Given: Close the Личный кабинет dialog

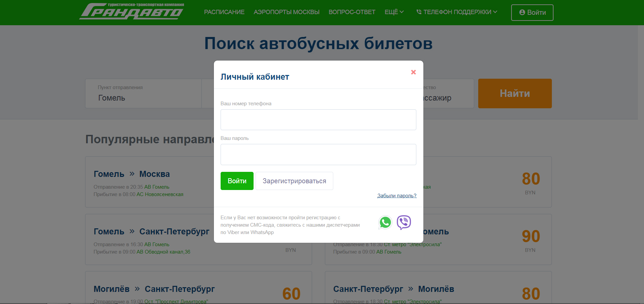Looking at the screenshot, I should tap(413, 72).
